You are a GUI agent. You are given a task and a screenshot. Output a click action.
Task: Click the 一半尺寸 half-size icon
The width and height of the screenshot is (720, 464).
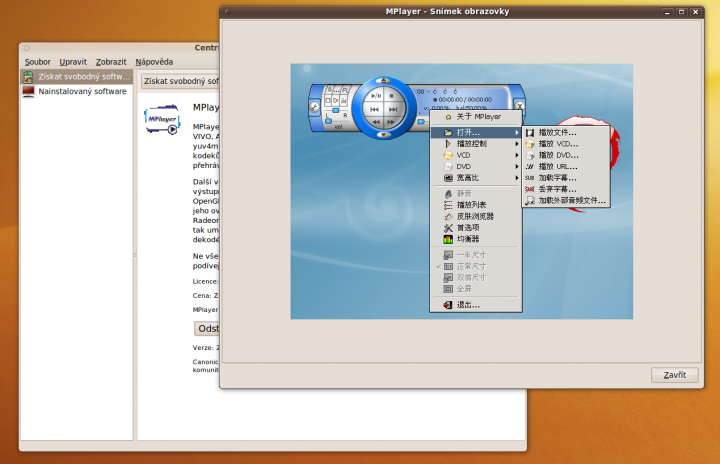[x=448, y=255]
